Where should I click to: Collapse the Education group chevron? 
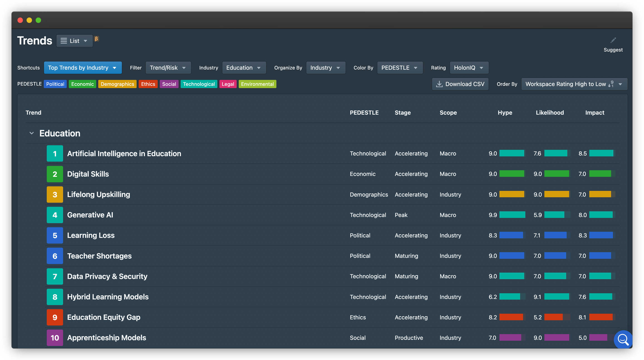click(x=32, y=133)
